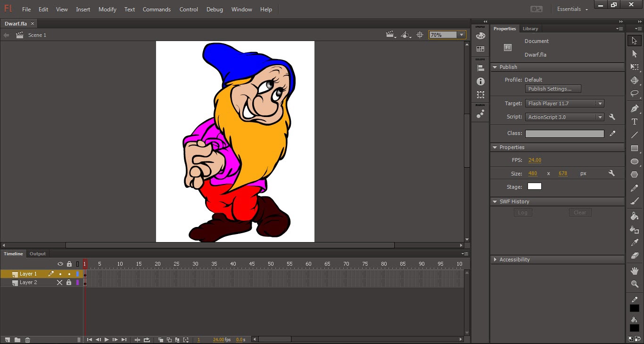
Task: Select the Pen tool
Action: pos(635,109)
